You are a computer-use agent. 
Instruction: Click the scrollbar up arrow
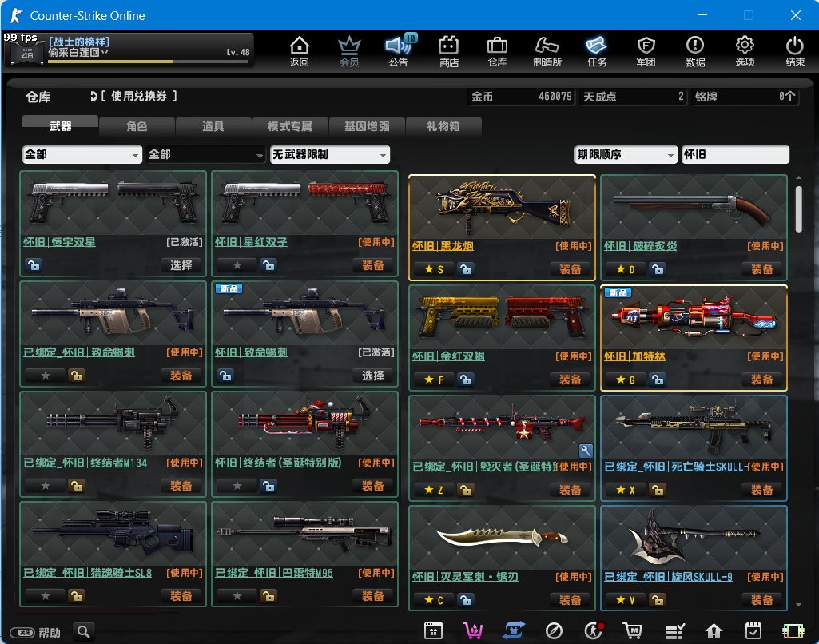pyautogui.click(x=799, y=178)
